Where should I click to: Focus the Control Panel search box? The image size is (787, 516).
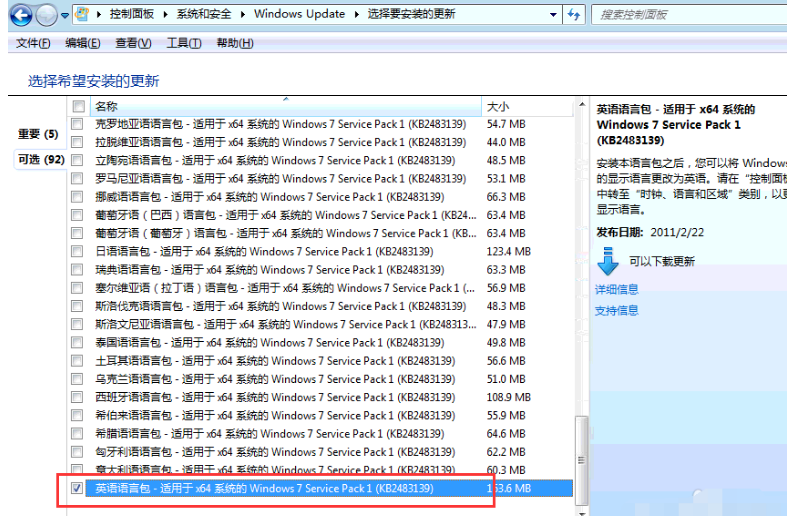[x=689, y=15]
